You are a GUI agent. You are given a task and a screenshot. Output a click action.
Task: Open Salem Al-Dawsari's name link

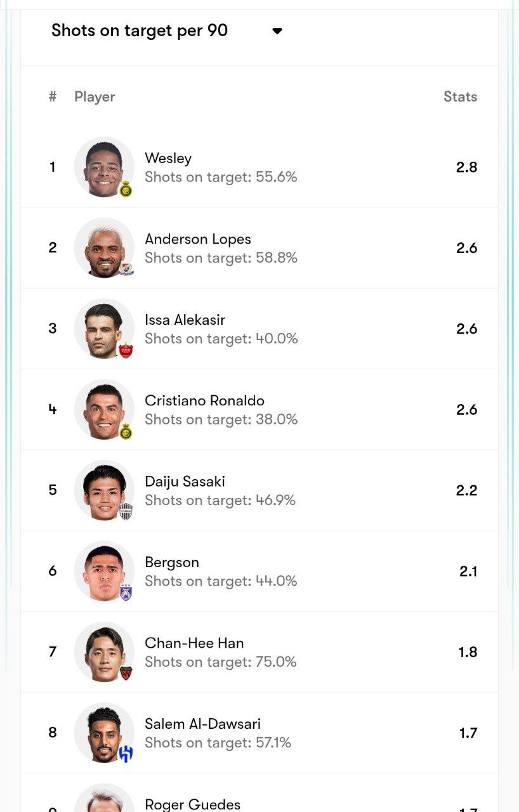tap(202, 724)
